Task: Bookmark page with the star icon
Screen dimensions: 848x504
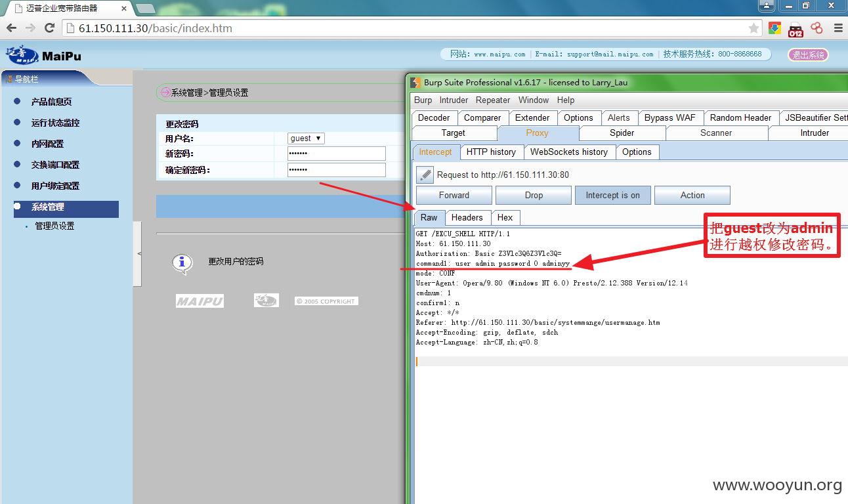Action: 754,28
